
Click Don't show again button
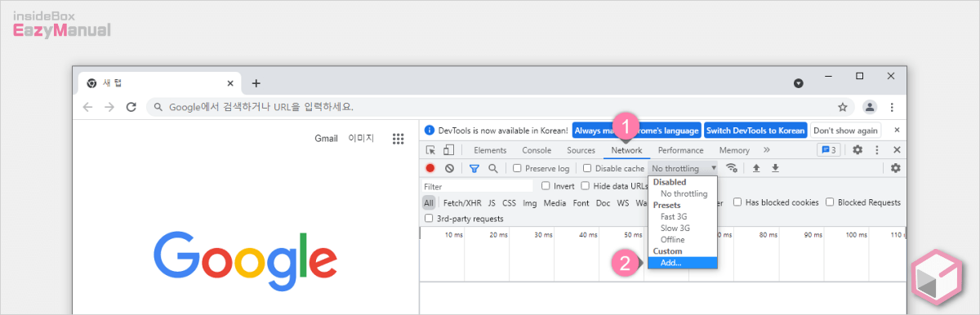click(845, 131)
